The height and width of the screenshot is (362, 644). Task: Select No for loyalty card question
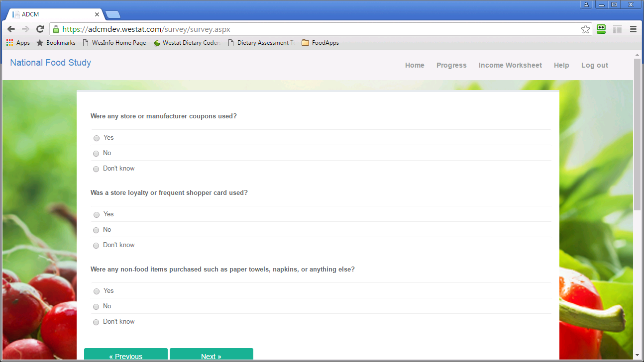[97, 230]
